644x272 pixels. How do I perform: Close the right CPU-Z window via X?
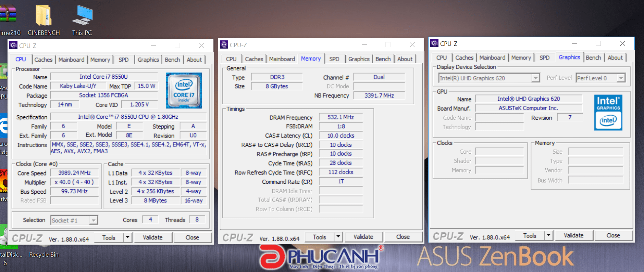click(622, 43)
